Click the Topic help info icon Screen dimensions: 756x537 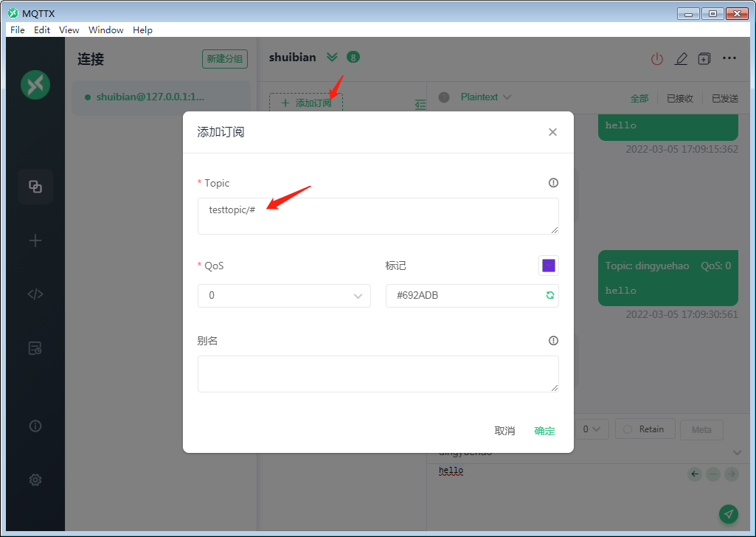click(x=553, y=183)
